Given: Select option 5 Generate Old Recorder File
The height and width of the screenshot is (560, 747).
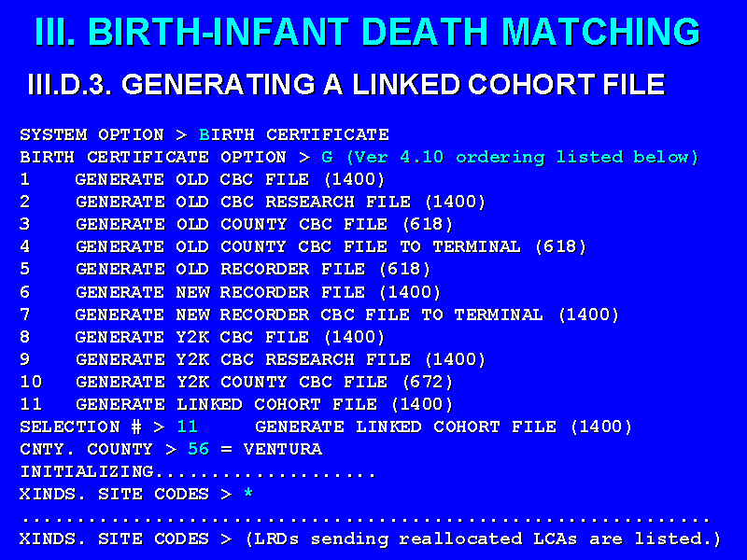Looking at the screenshot, I should [x=253, y=269].
